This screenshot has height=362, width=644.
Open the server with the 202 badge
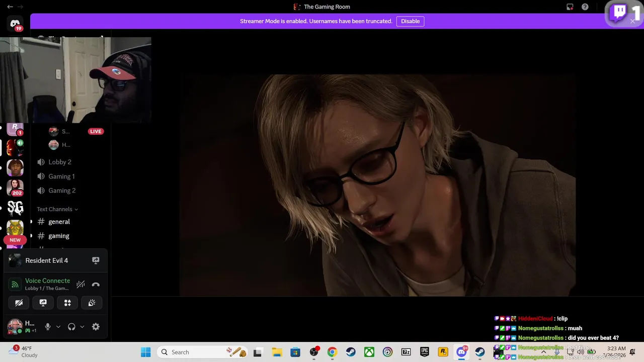(x=15, y=187)
